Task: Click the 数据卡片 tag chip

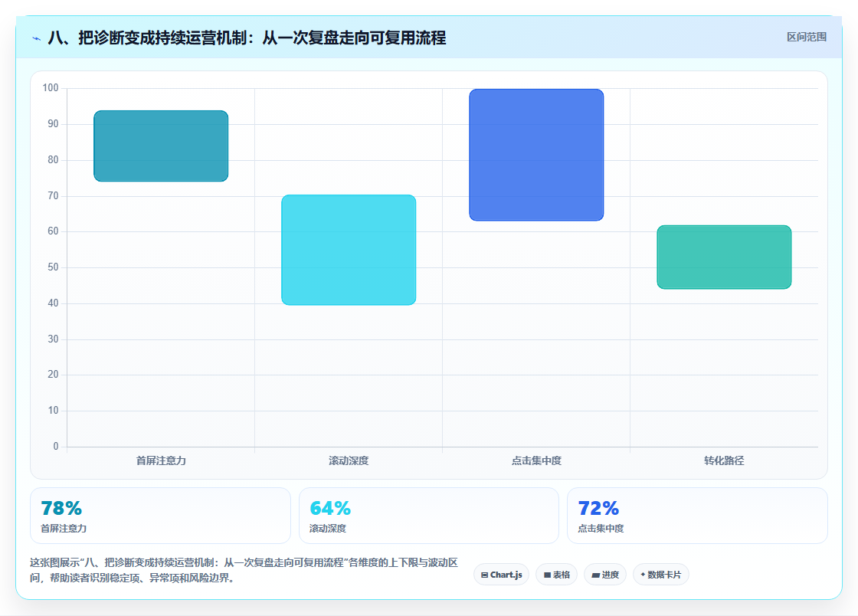Action: [x=661, y=575]
